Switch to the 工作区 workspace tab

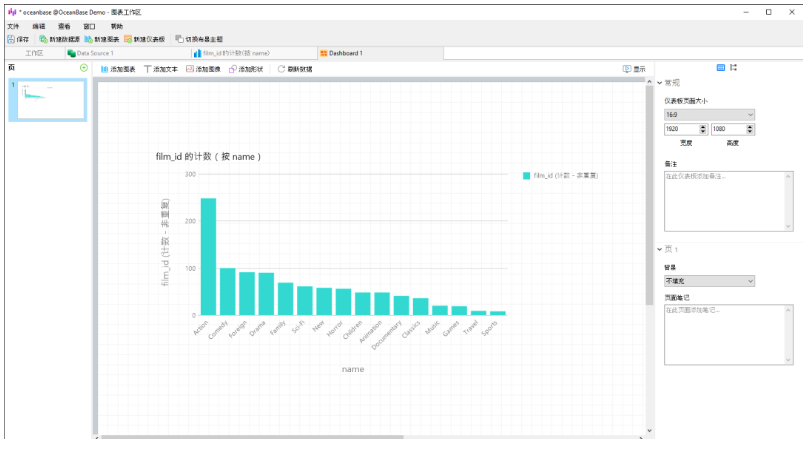point(34,53)
